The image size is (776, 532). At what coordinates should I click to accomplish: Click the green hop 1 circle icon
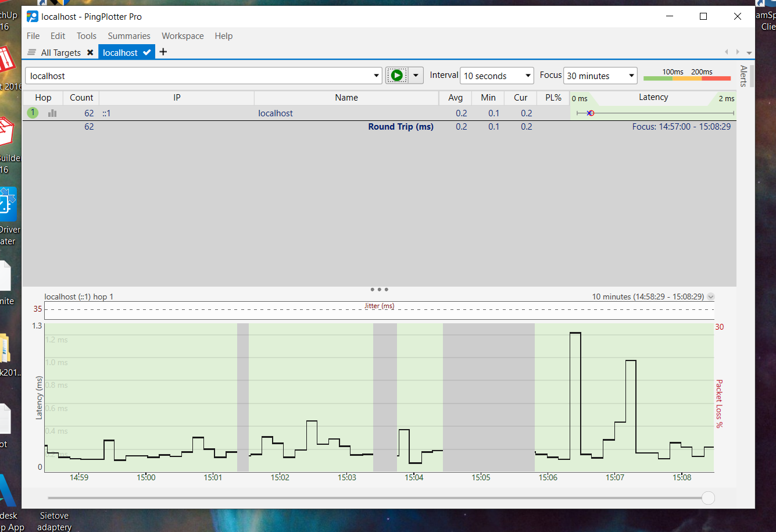coord(33,113)
